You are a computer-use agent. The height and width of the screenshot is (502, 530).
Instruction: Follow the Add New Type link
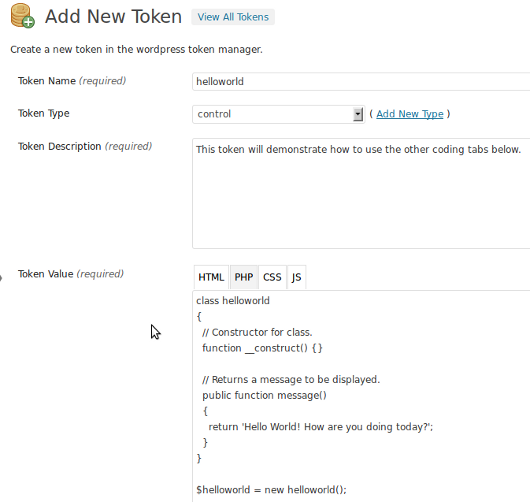pos(410,114)
